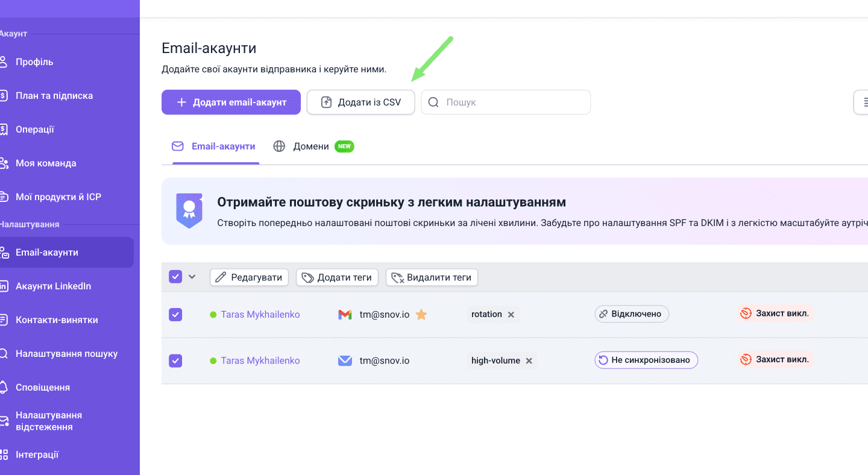868x475 pixels.
Task: Click the award badge icon in the banner
Action: tap(189, 210)
